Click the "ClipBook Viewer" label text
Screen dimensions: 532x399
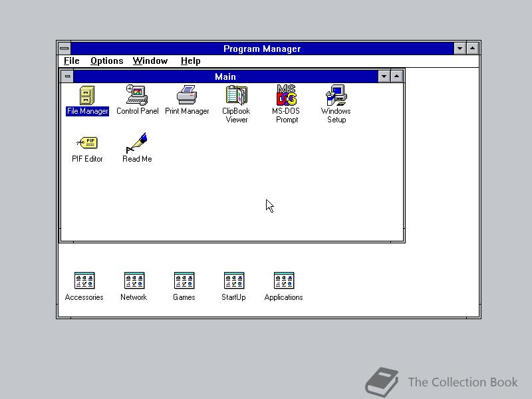237,115
